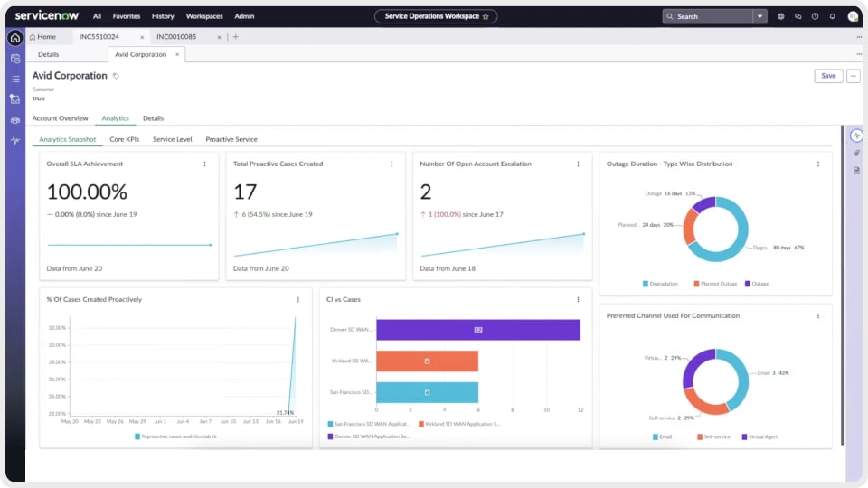Switch to the Core KPIs tab
The width and height of the screenshot is (868, 488).
[x=125, y=139]
